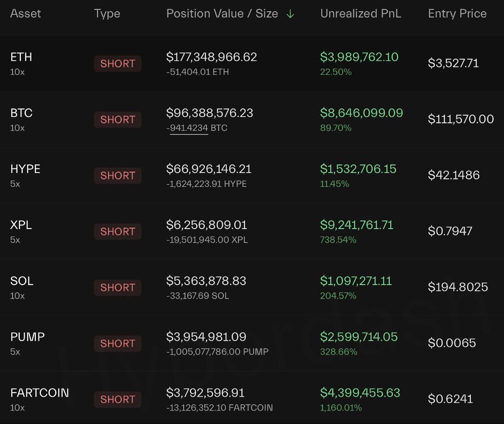Sort by the Asset column header

click(x=26, y=13)
